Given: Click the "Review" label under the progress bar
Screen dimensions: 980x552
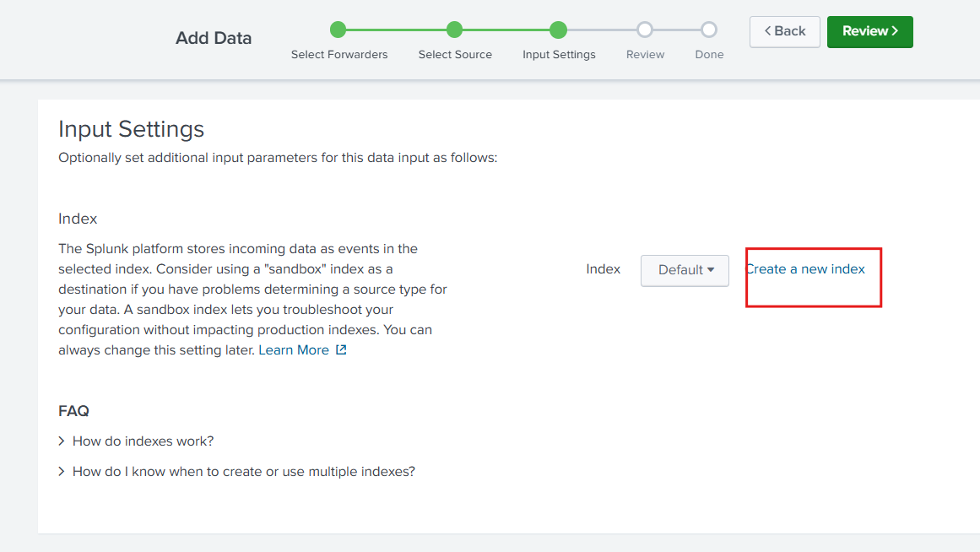Looking at the screenshot, I should pyautogui.click(x=645, y=55).
